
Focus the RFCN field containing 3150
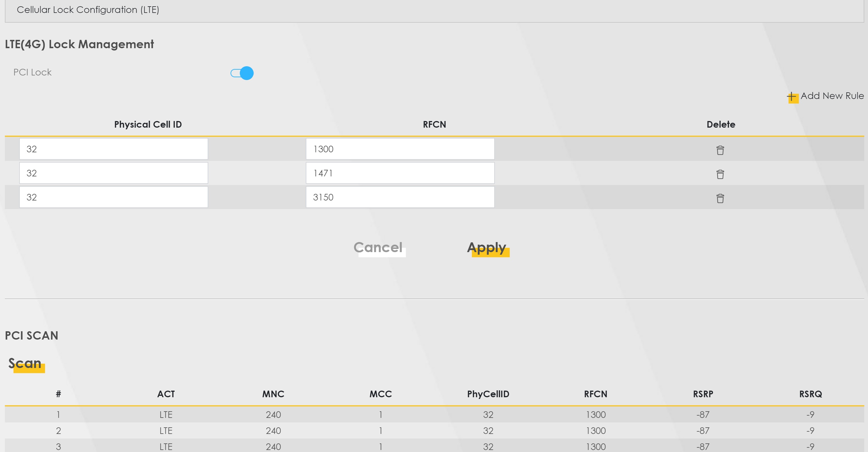point(400,197)
